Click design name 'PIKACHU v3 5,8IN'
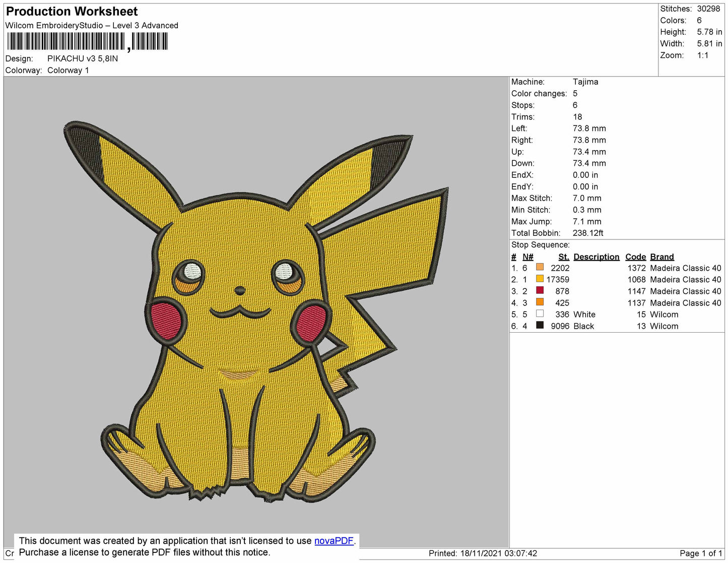 83,58
